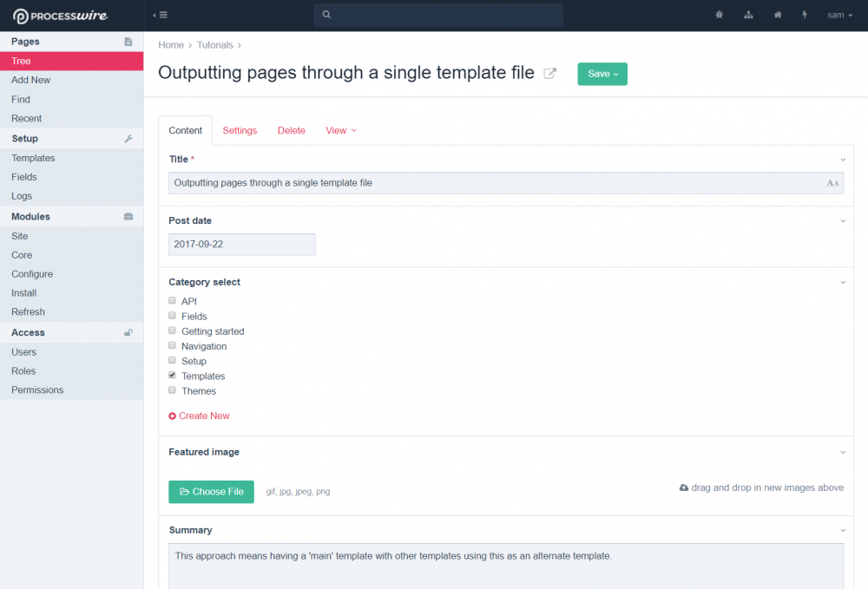Click the font size icon in Title field

[x=832, y=183]
